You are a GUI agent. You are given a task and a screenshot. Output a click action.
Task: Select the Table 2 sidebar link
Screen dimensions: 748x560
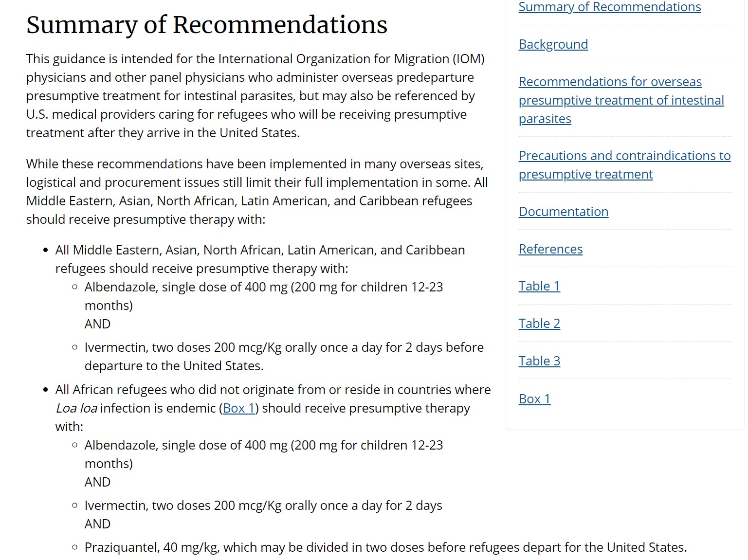(x=539, y=324)
